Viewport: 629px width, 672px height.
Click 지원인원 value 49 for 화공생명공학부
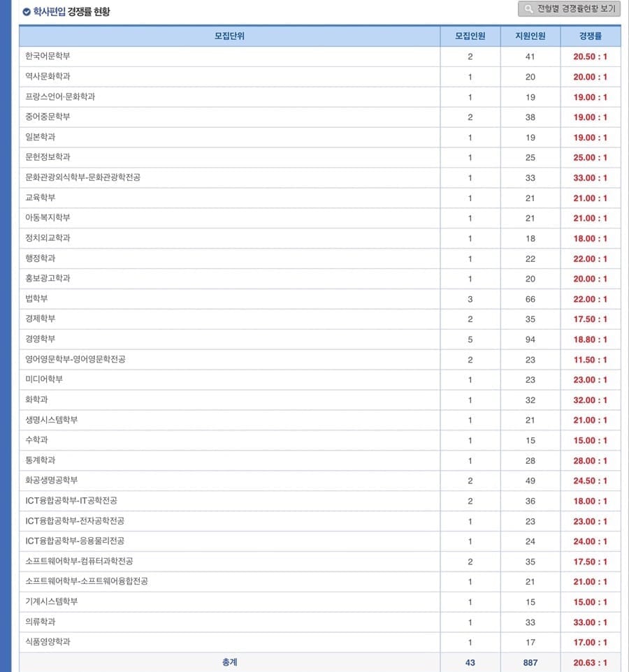(x=530, y=481)
